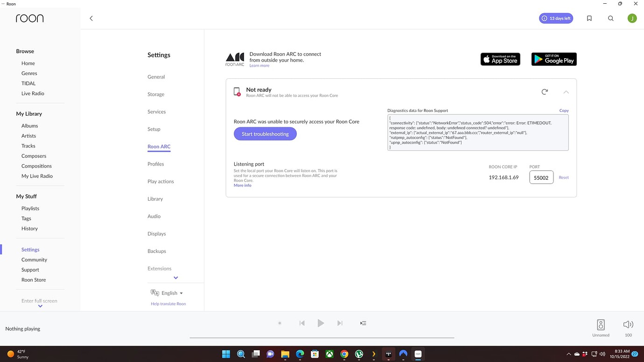Click the 13 days left trial badge
Image resolution: width=644 pixels, height=362 pixels.
[556, 18]
